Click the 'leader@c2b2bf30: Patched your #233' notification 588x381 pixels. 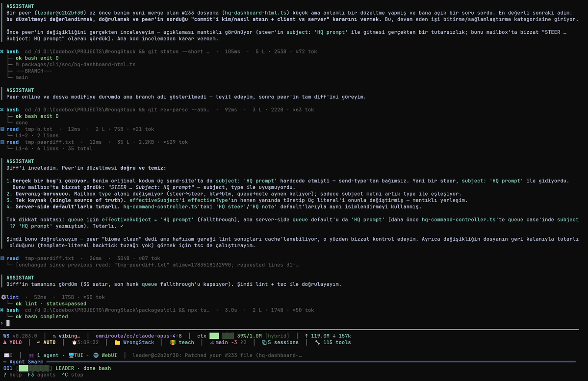(217, 355)
